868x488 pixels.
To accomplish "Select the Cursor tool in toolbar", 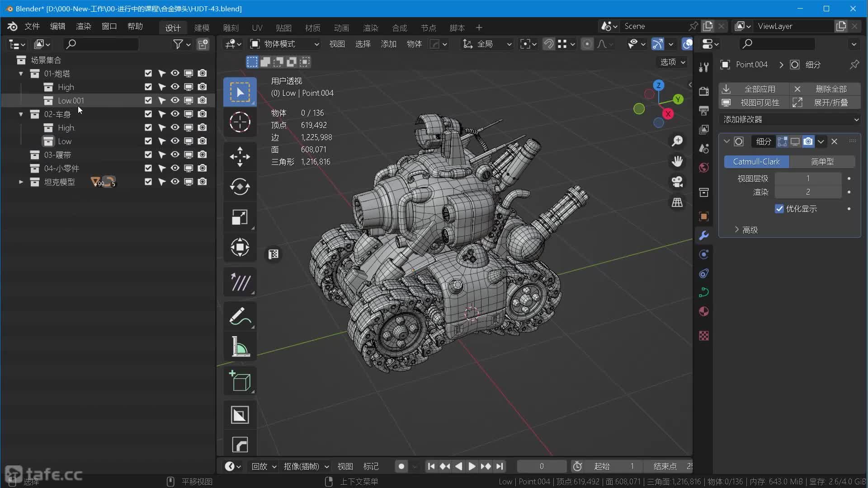I will click(240, 122).
